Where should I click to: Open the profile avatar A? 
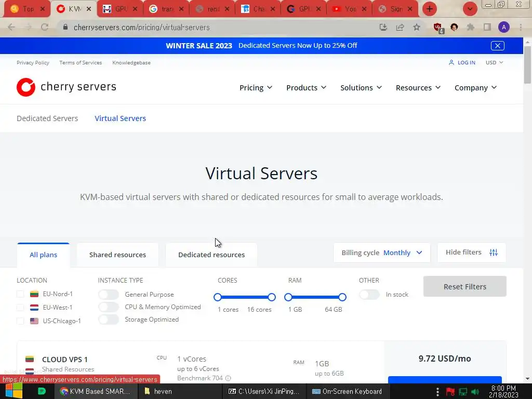[504, 27]
